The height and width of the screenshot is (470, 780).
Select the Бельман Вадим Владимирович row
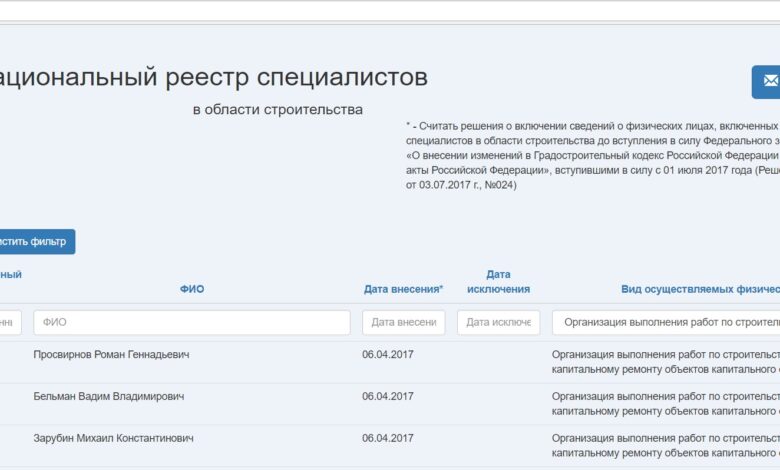[108, 397]
